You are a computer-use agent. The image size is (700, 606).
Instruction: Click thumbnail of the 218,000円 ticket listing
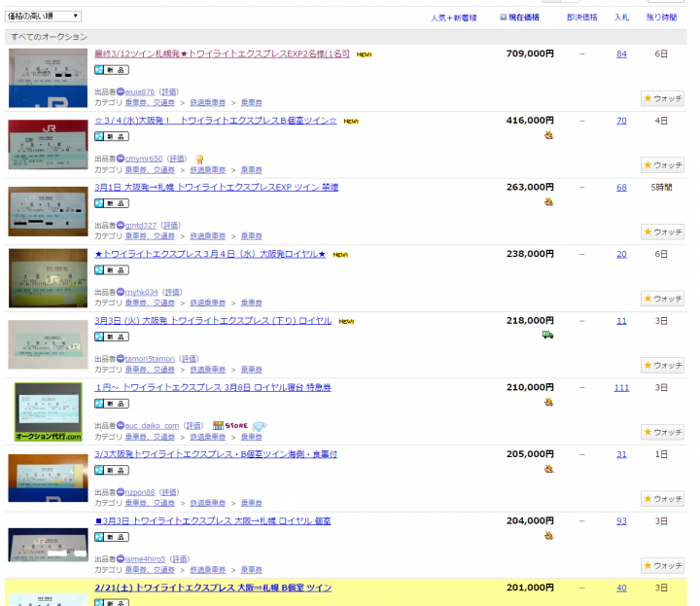click(48, 344)
